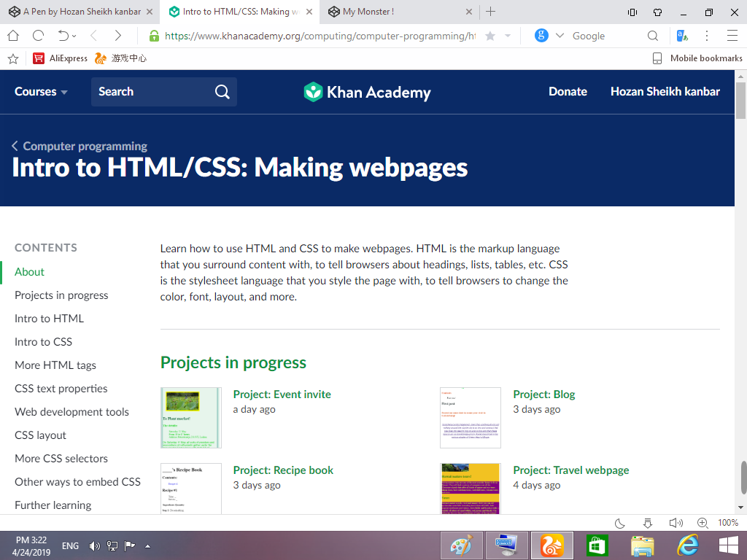Click the green secure padlock icon
747x560 pixels.
tap(154, 36)
